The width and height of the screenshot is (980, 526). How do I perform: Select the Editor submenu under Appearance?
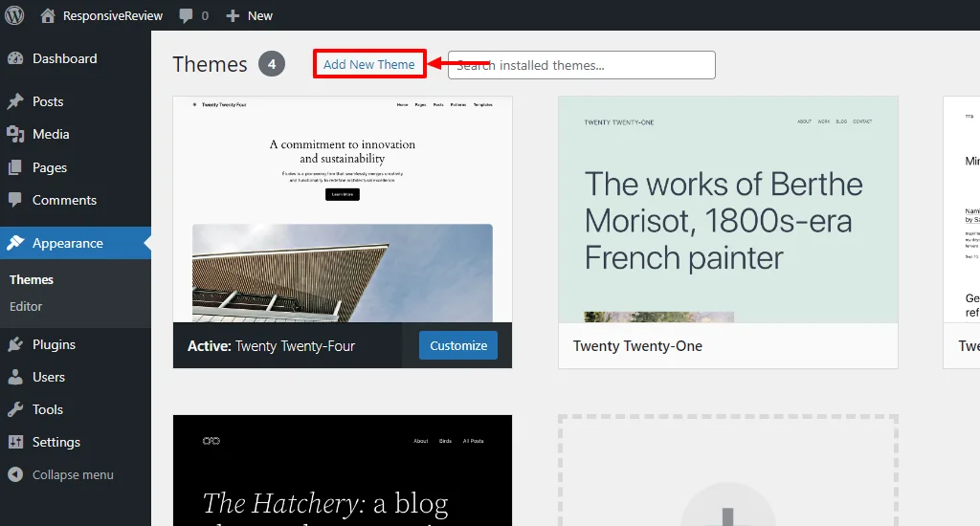[26, 306]
